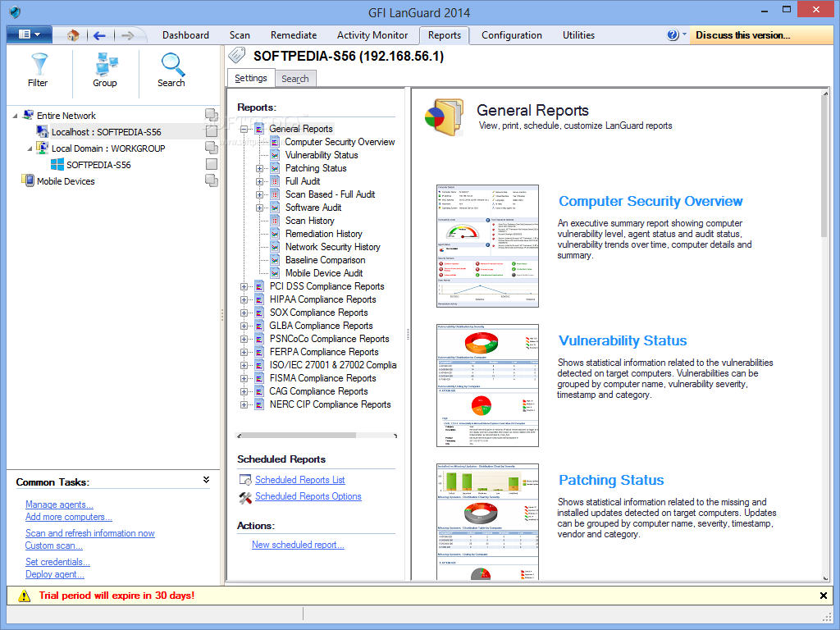Click the GFI LanGuard shield icon in title bar
Viewport: 840px width, 630px height.
(15, 11)
